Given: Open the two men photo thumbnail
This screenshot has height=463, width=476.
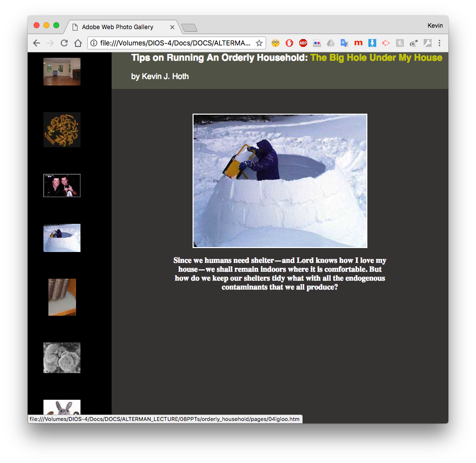Looking at the screenshot, I should (62, 186).
